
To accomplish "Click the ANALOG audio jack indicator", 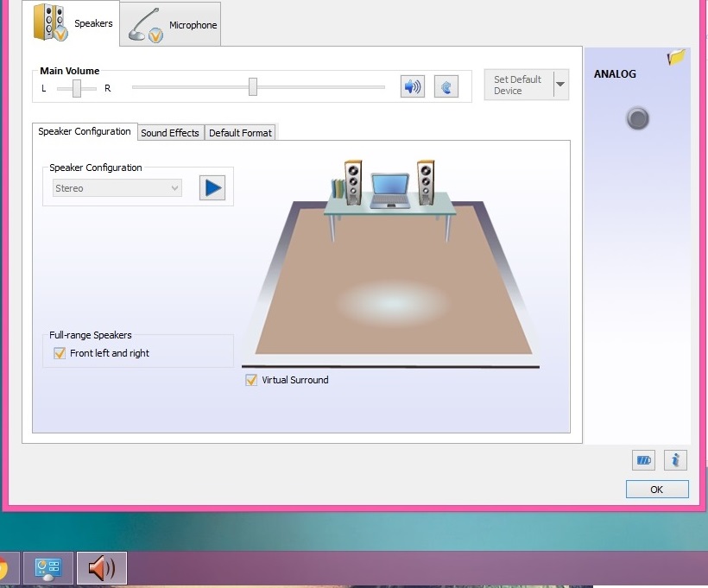I will click(x=637, y=118).
